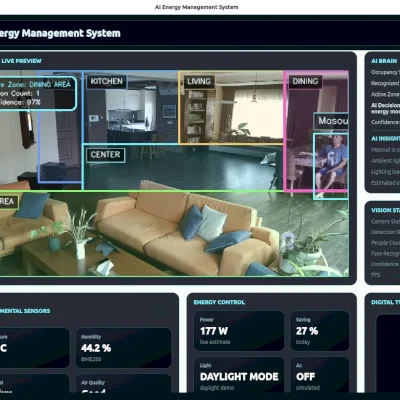The height and width of the screenshot is (400, 400).
Task: Click the DINING zone label
Action: click(305, 81)
